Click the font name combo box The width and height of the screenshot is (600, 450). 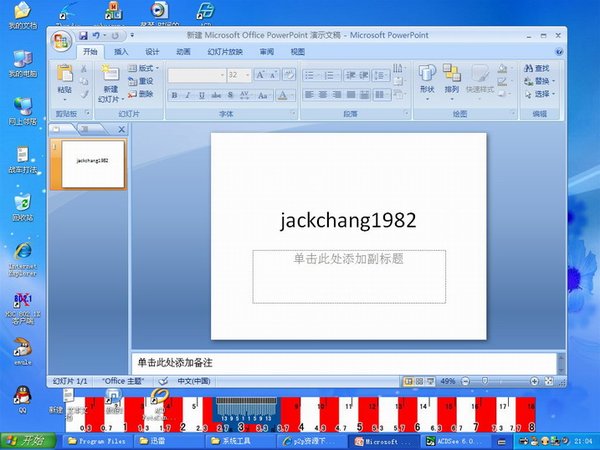click(x=197, y=75)
